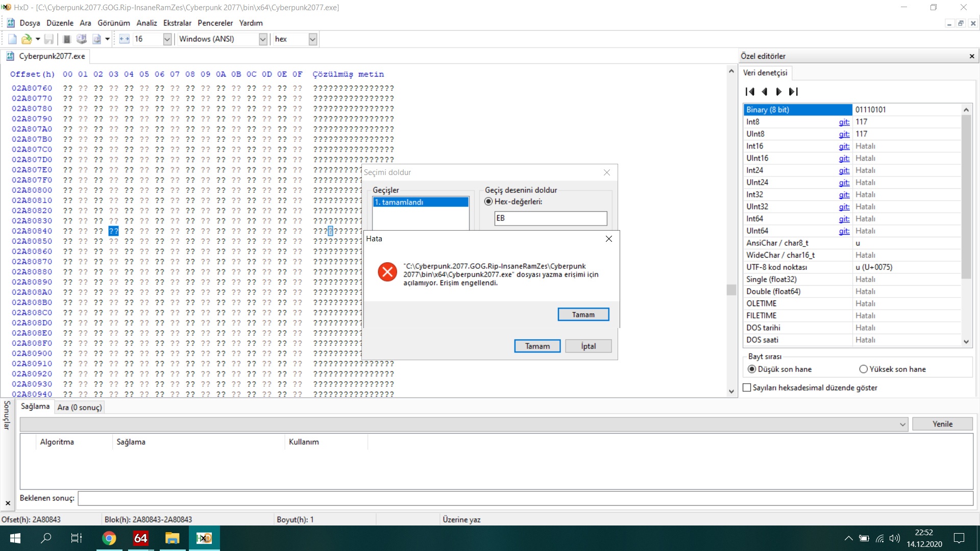Jump to first byte in data inspector
The width and height of the screenshot is (980, 551).
pyautogui.click(x=750, y=92)
